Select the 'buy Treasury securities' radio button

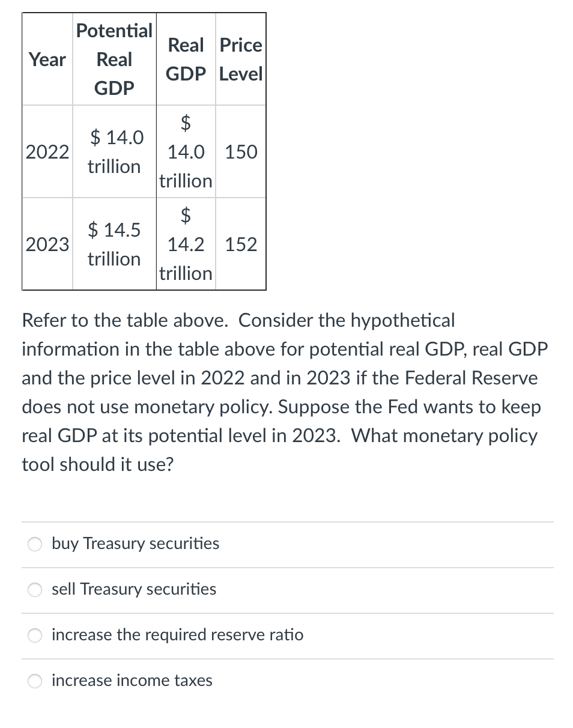tap(34, 544)
